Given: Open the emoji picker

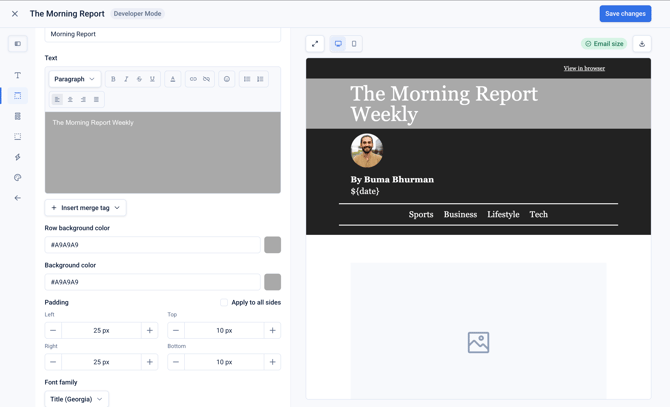Looking at the screenshot, I should pos(227,79).
